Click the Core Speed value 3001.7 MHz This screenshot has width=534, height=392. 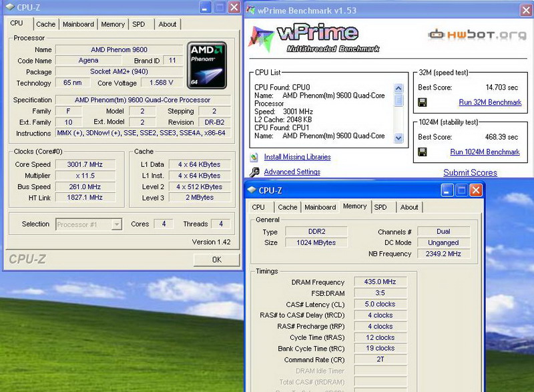coord(85,164)
